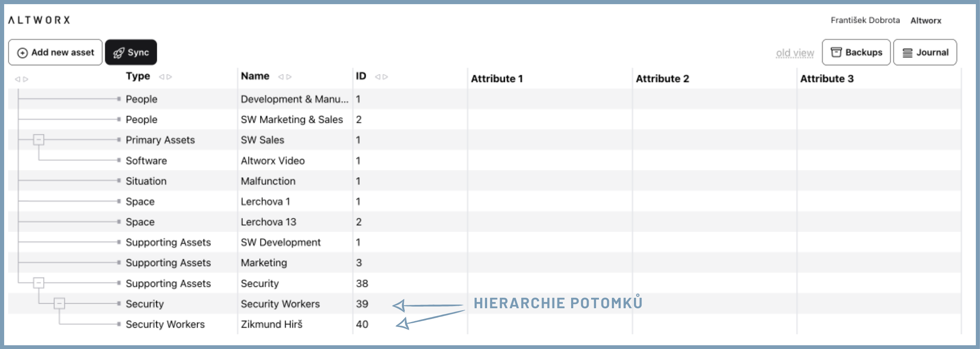Select the Lerchova 13 space row
980x349 pixels.
268,222
